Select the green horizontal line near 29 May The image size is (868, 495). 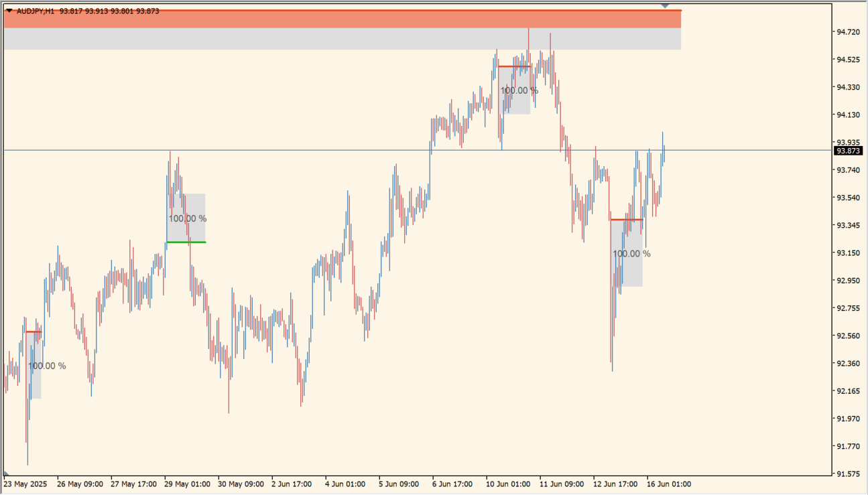point(186,242)
